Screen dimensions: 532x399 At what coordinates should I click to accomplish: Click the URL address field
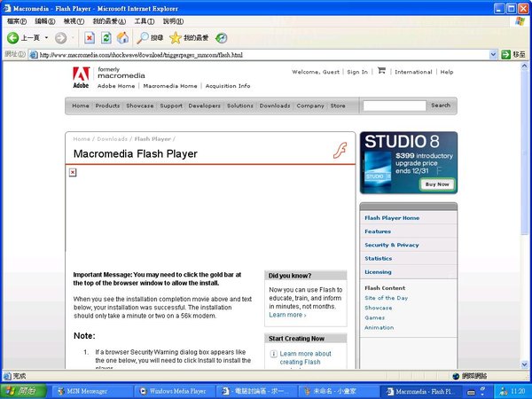(263, 55)
